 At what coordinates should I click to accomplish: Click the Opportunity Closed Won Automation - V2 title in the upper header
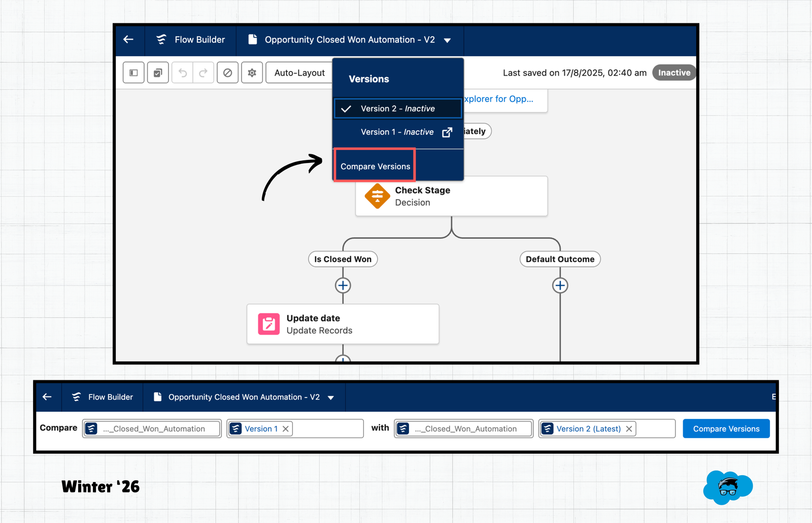(350, 40)
